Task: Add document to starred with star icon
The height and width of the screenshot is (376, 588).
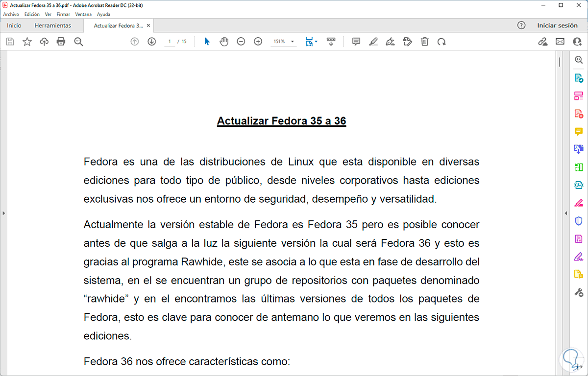Action: click(27, 42)
